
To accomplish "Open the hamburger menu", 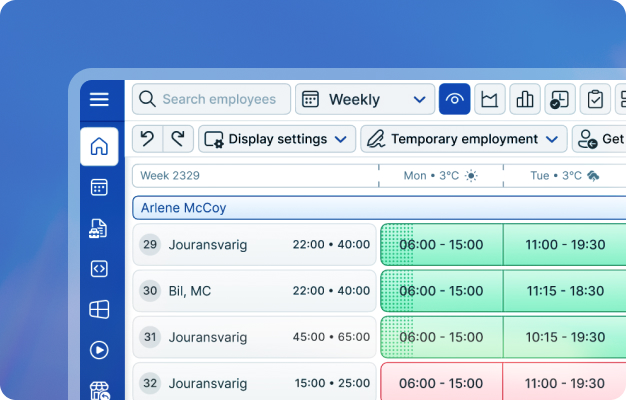I will 99,99.
